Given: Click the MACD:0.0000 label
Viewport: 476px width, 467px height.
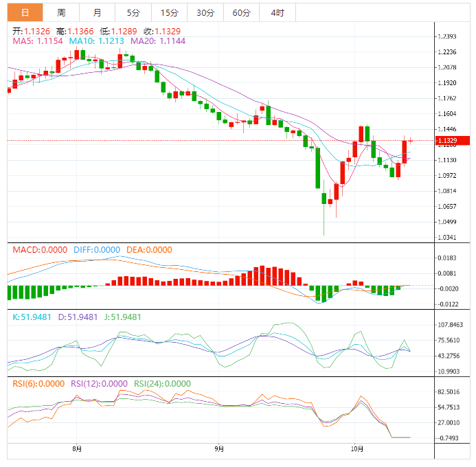Looking at the screenshot, I should click(x=40, y=250).
